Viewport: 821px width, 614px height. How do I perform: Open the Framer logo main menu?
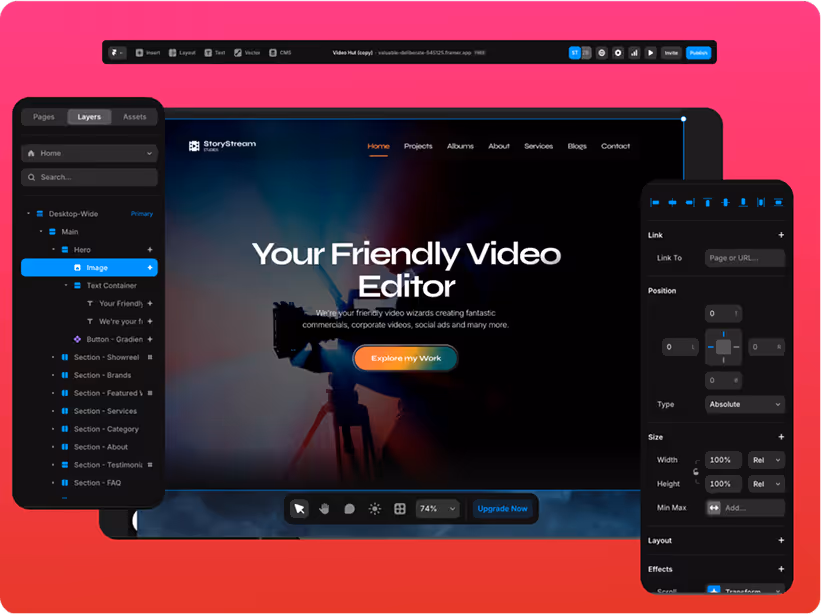click(x=117, y=53)
